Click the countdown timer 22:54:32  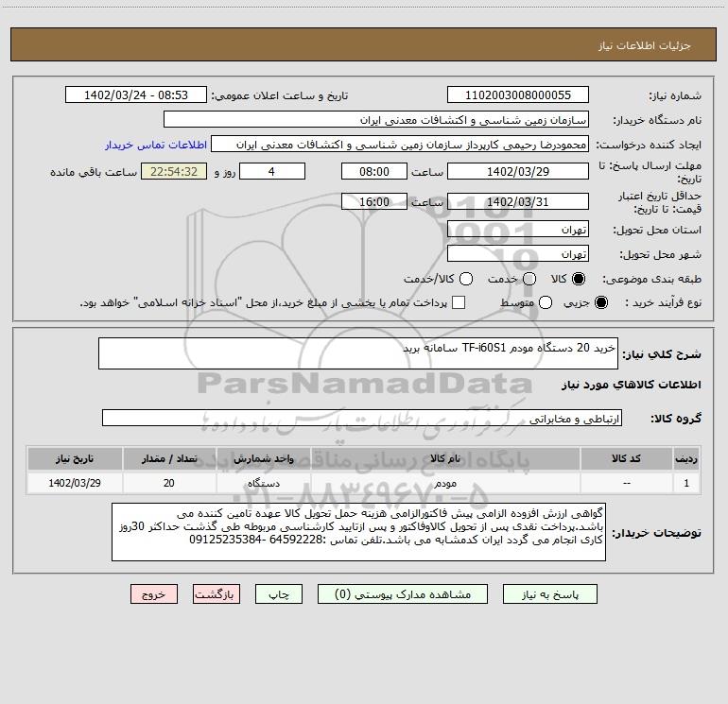pyautogui.click(x=174, y=171)
